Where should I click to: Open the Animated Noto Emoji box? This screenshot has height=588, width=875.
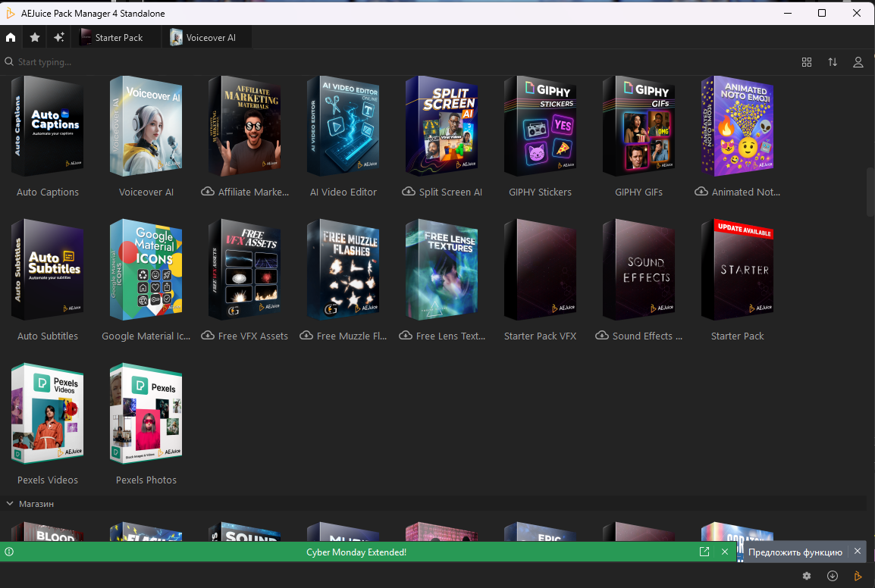pyautogui.click(x=737, y=126)
